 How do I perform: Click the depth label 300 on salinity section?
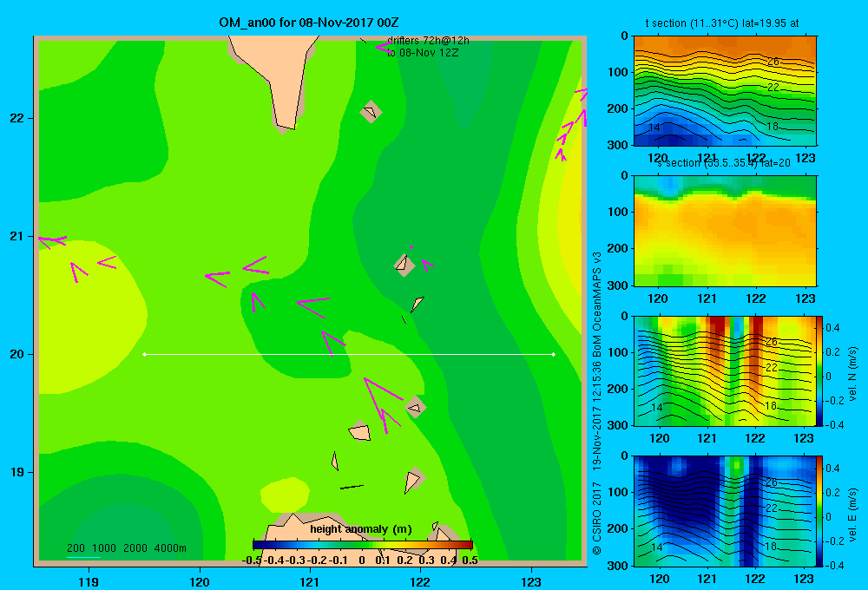[x=617, y=285]
